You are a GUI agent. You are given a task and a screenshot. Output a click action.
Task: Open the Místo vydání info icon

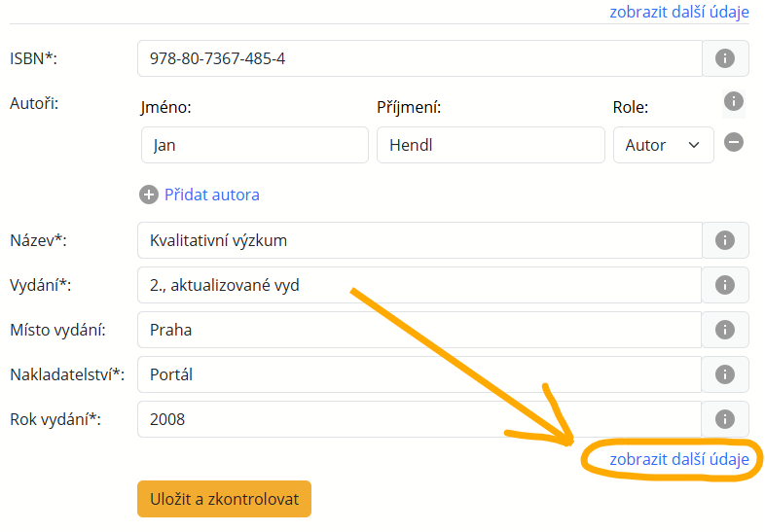tap(724, 330)
